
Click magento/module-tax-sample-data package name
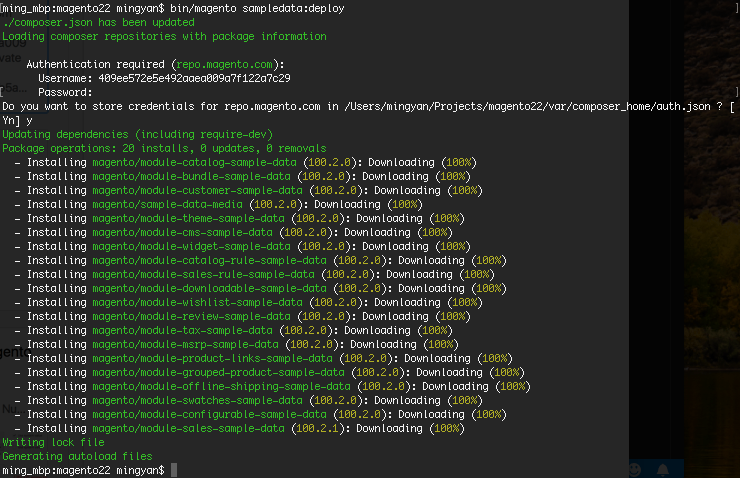point(183,330)
